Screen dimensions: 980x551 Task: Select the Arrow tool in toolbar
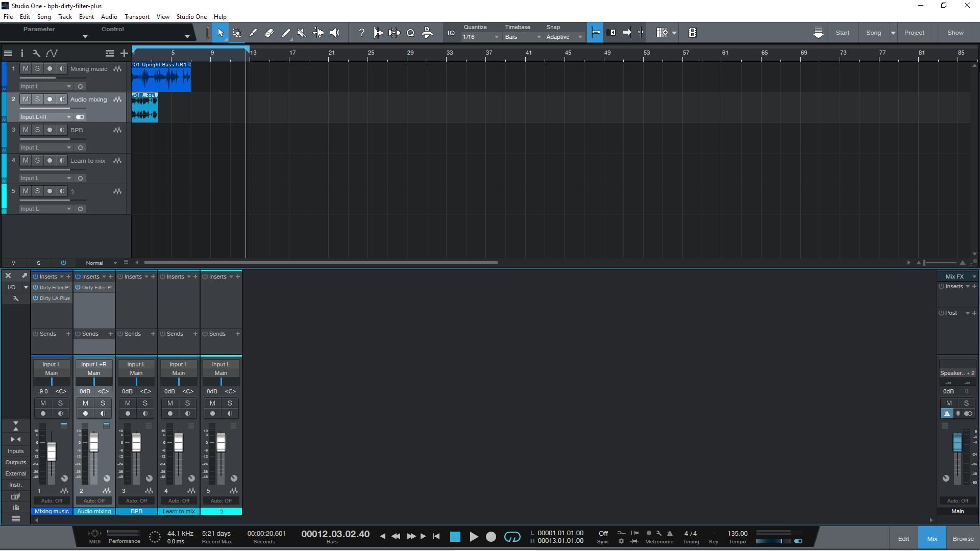point(220,33)
